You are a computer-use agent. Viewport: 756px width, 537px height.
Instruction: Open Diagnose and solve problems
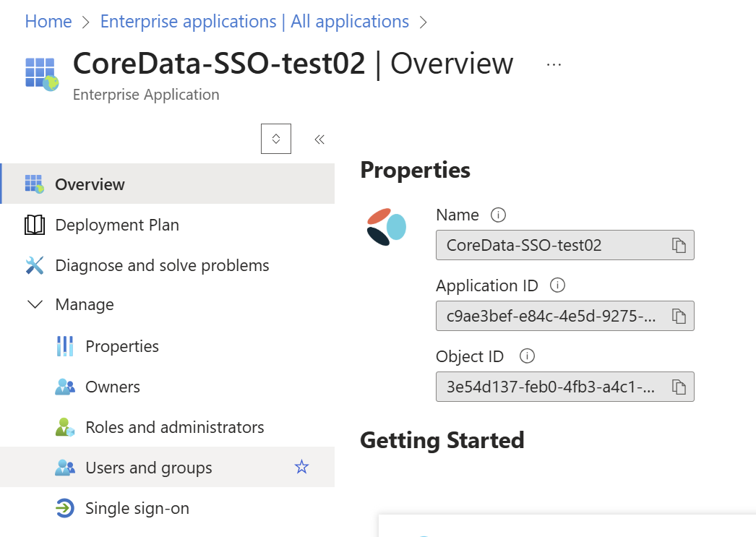161,265
